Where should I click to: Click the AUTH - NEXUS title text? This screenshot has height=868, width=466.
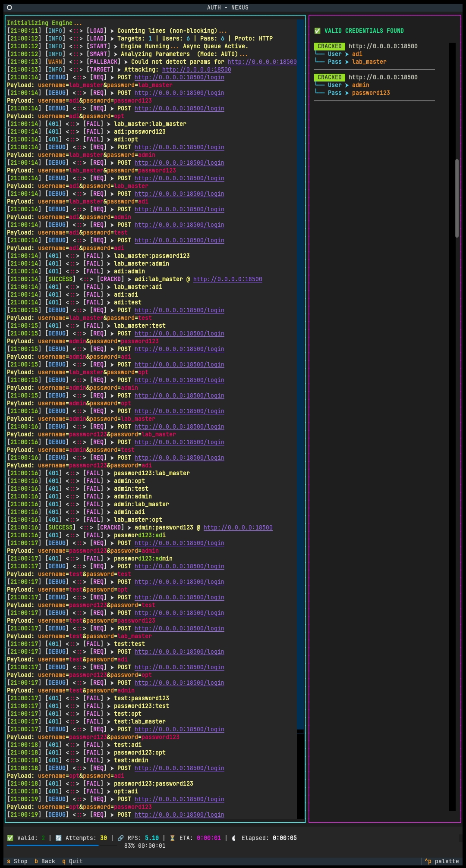click(x=228, y=7)
